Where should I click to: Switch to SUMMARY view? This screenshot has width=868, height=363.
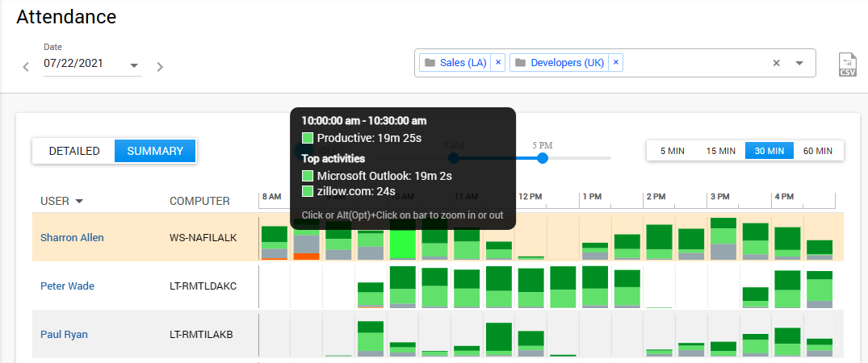tap(155, 151)
